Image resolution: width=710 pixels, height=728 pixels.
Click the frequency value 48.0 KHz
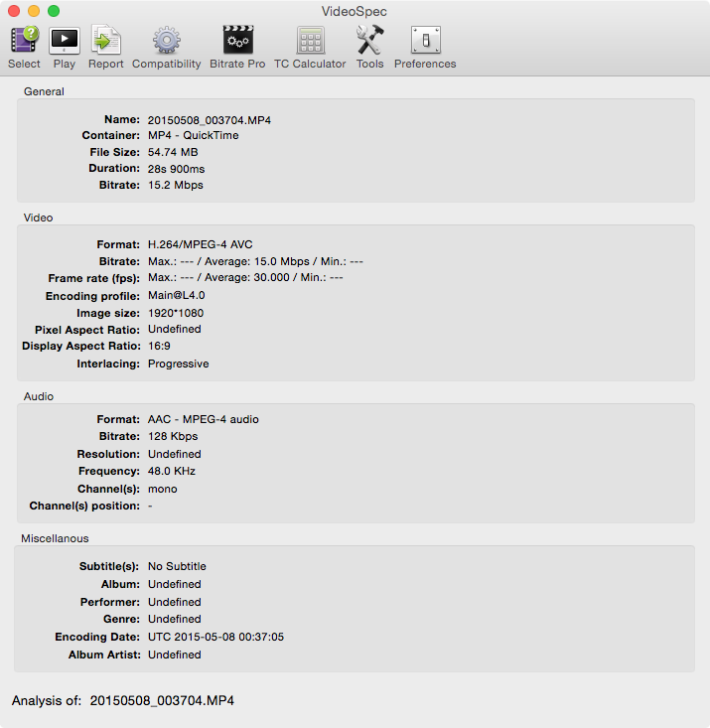point(172,471)
